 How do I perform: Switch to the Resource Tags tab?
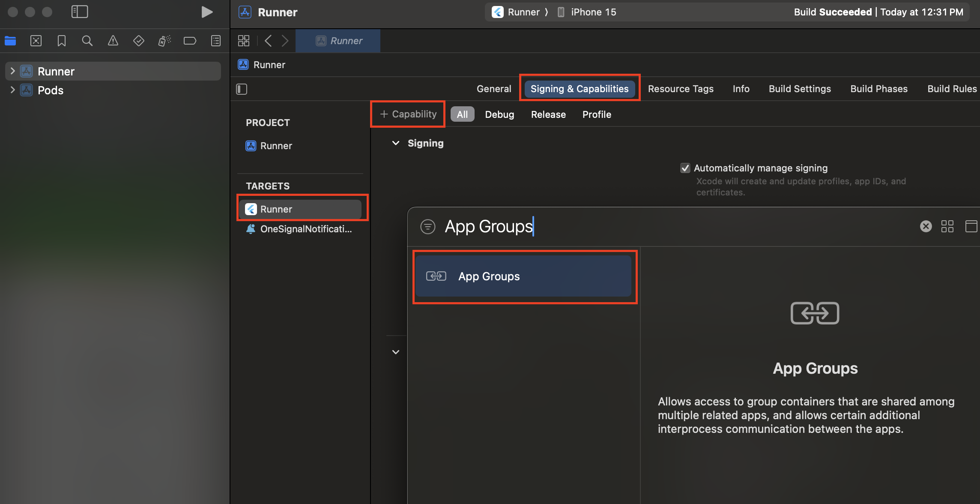(681, 89)
